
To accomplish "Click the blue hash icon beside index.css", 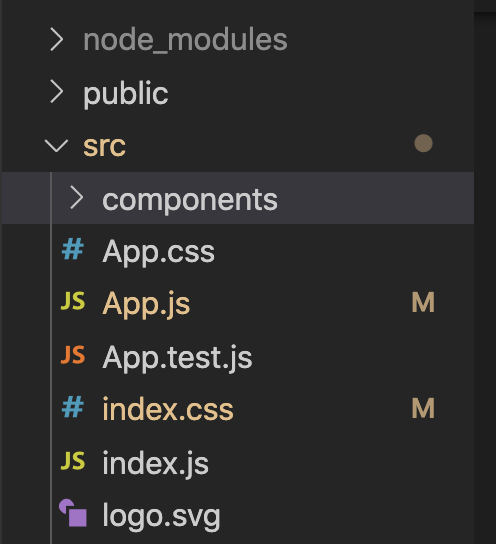I will click(x=73, y=407).
